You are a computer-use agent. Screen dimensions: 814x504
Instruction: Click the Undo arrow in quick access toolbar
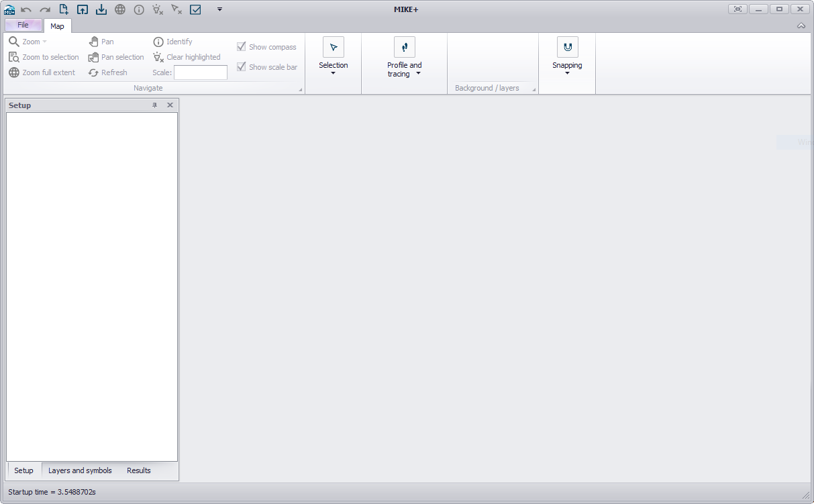pyautogui.click(x=26, y=9)
